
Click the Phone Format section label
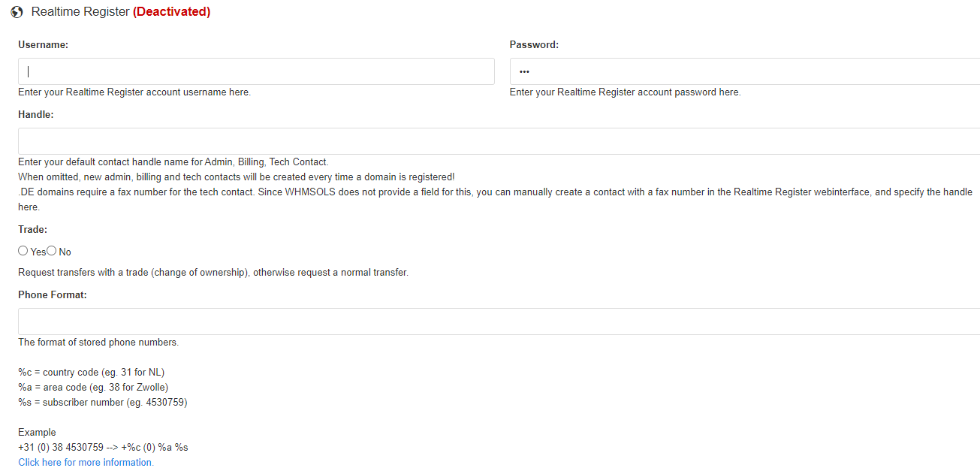[53, 295]
